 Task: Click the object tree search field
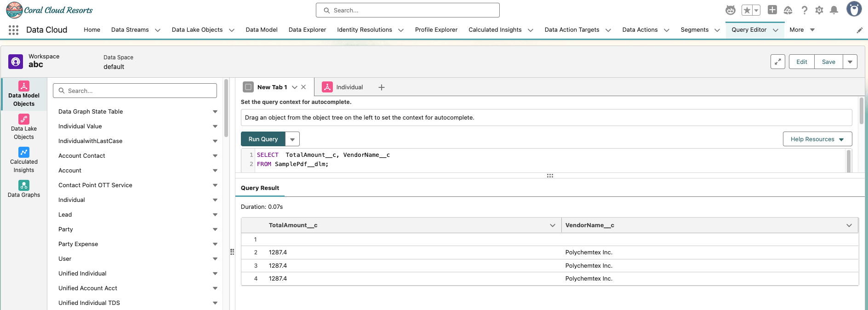[x=135, y=91]
